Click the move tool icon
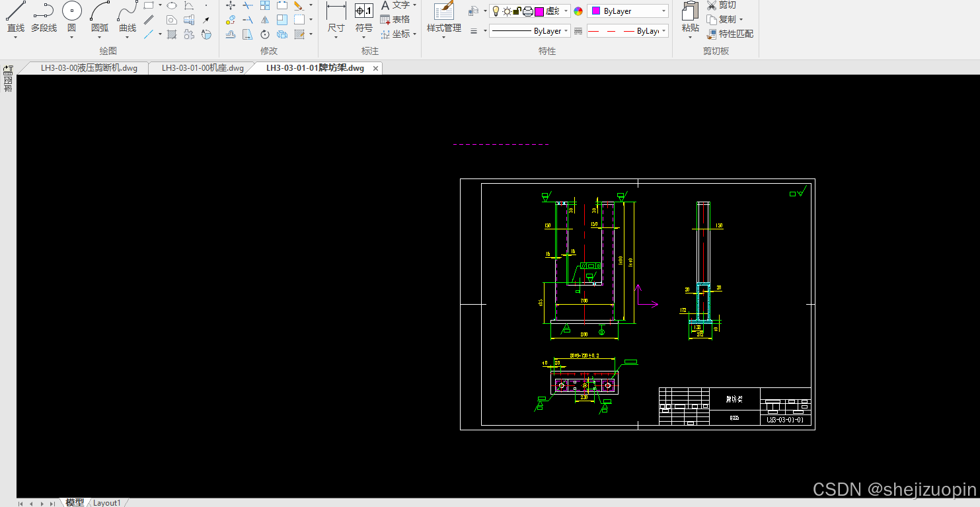The width and height of the screenshot is (980, 507). coord(231,5)
